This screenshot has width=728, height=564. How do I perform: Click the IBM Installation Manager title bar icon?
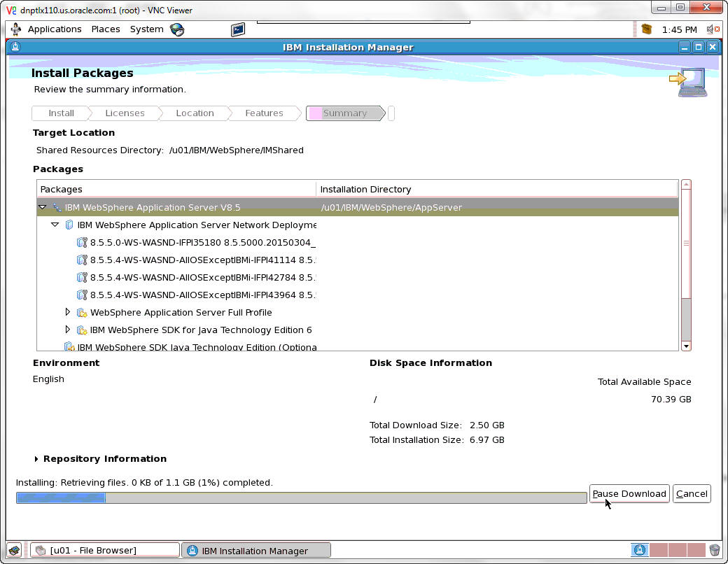(x=15, y=47)
